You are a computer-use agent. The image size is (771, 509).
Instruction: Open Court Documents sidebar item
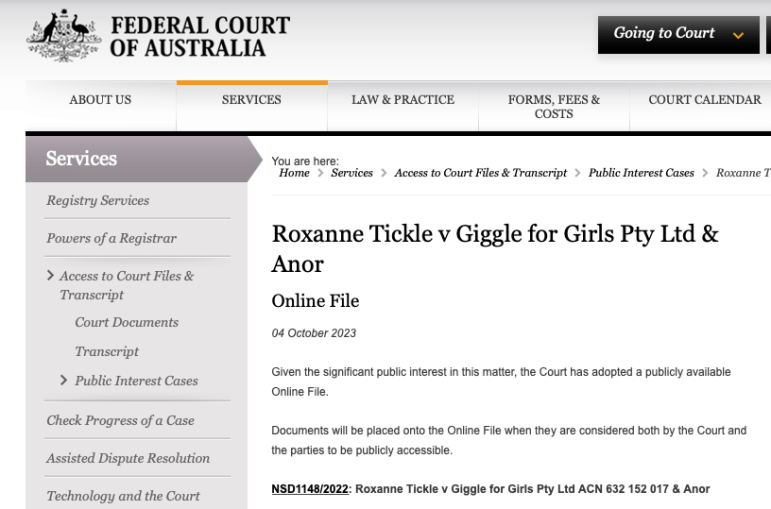click(126, 323)
